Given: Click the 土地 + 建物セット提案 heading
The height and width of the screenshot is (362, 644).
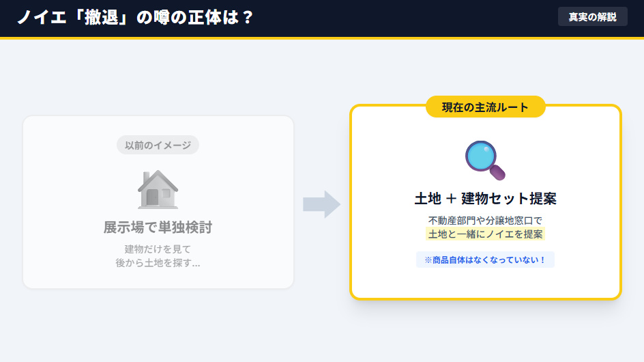Looking at the screenshot, I should click(485, 199).
